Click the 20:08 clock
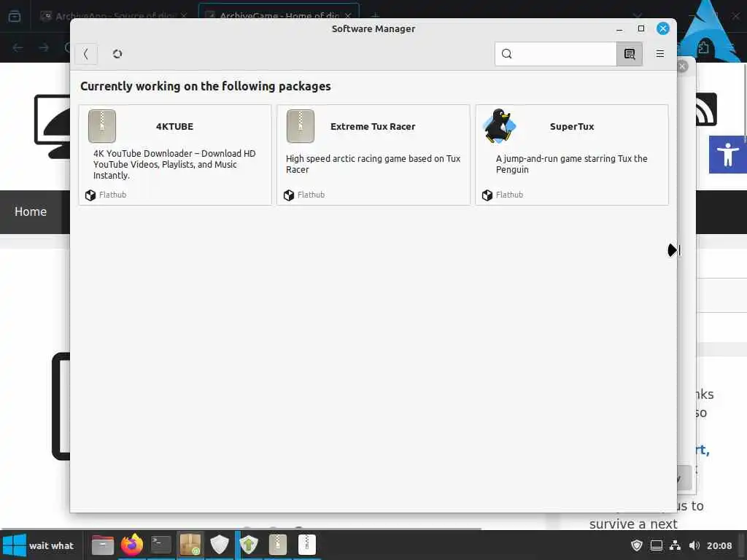The height and width of the screenshot is (560, 747). click(x=719, y=545)
